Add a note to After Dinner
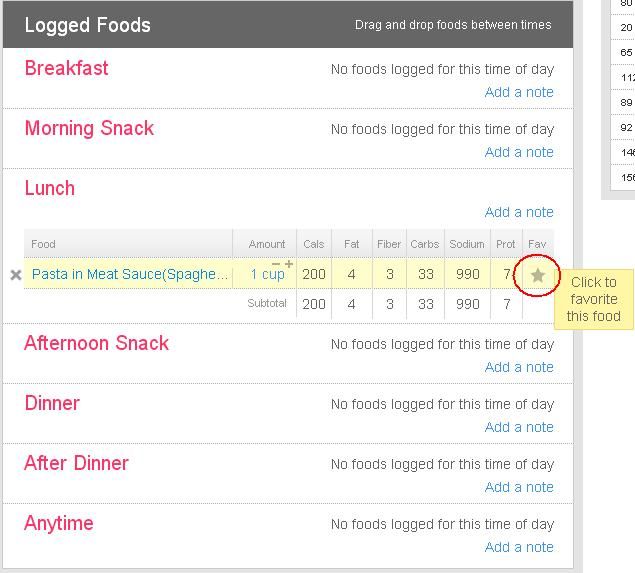Image resolution: width=635 pixels, height=573 pixels. coord(519,487)
